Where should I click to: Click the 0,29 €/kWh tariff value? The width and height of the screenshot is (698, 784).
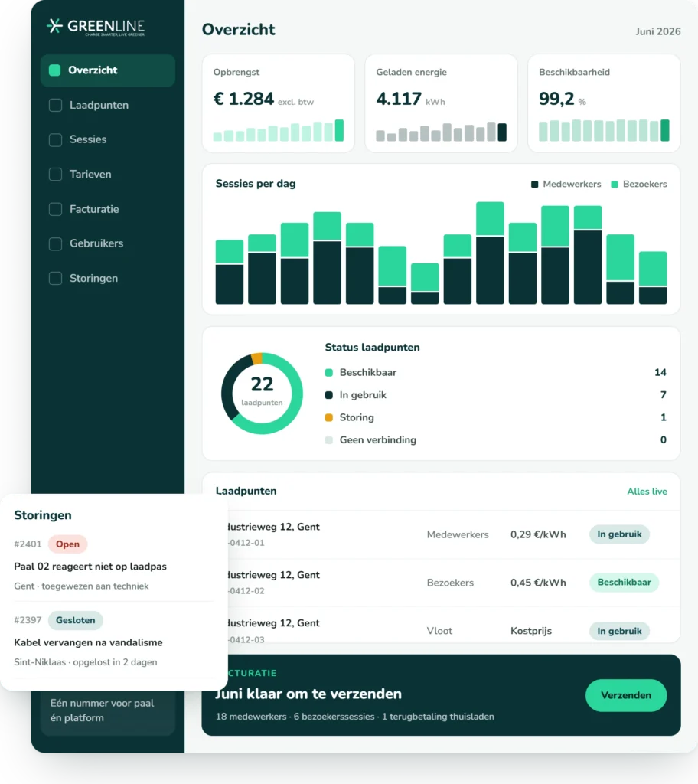point(538,534)
